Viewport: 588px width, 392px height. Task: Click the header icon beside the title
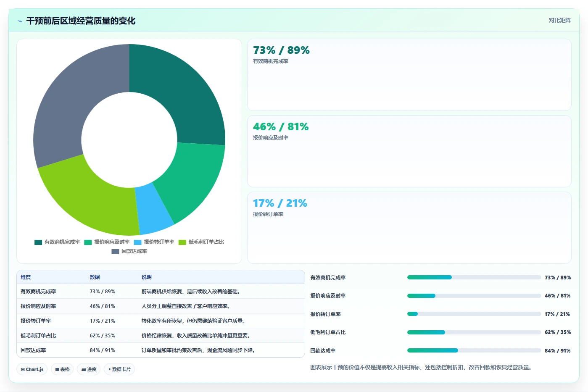coord(20,21)
